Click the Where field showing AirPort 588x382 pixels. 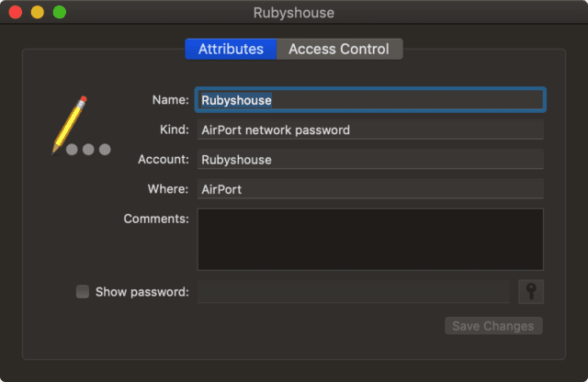pos(369,189)
